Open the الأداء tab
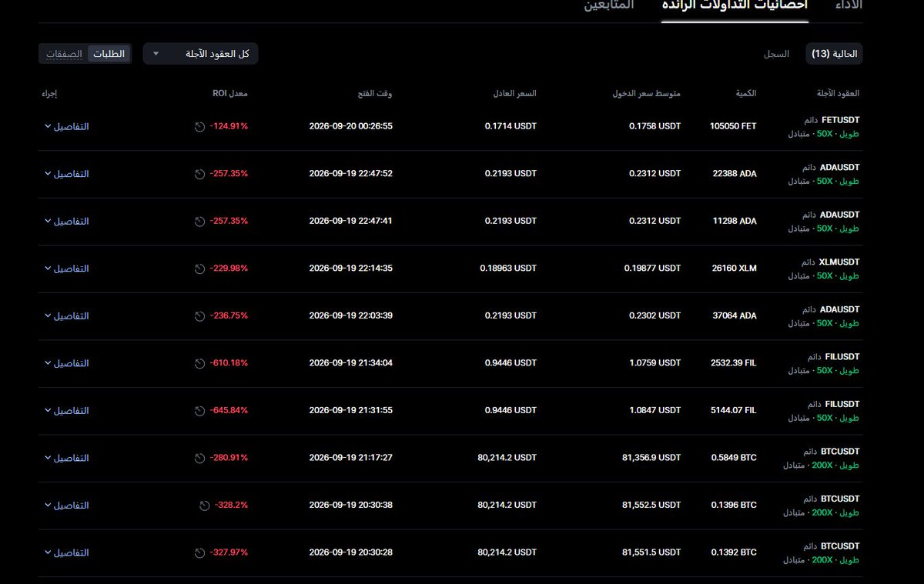 coord(849,5)
